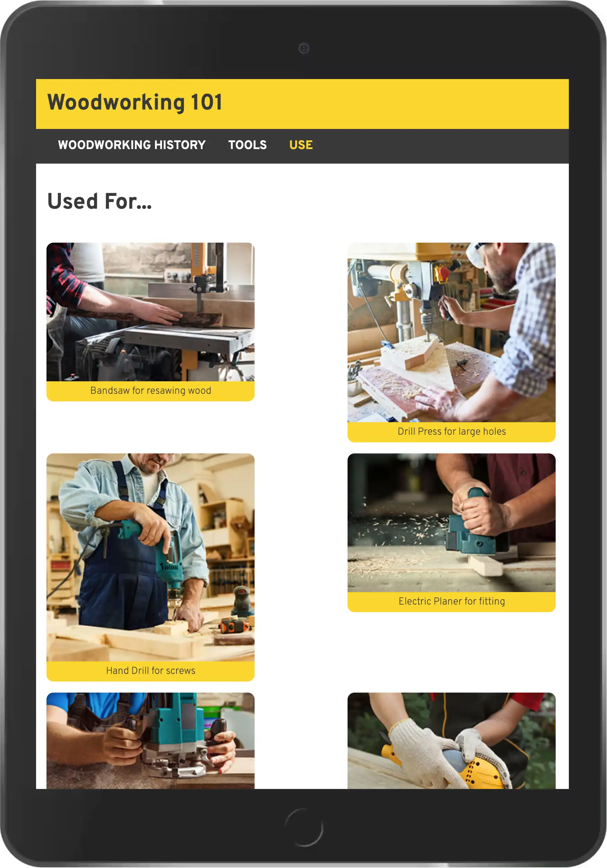View the electric planer photo

(452, 522)
